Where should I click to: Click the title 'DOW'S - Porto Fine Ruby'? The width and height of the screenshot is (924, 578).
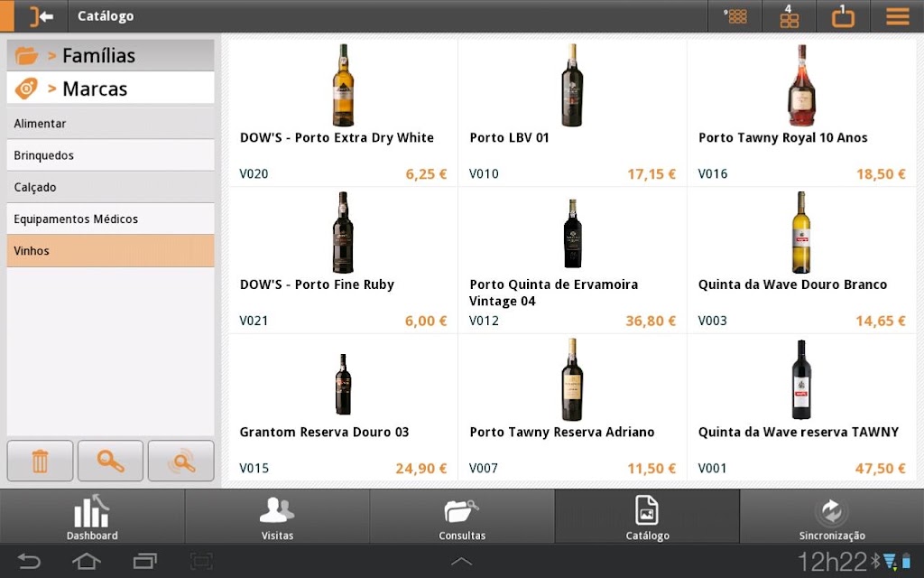(x=317, y=284)
